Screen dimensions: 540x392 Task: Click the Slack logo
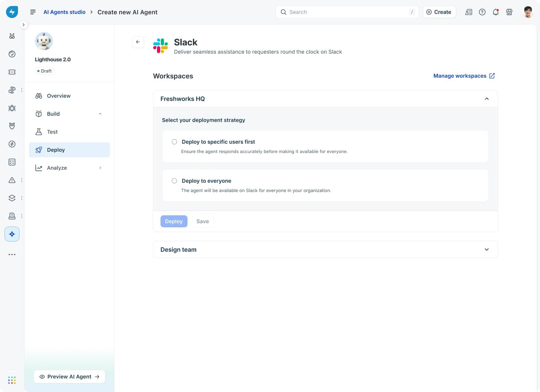pyautogui.click(x=160, y=46)
